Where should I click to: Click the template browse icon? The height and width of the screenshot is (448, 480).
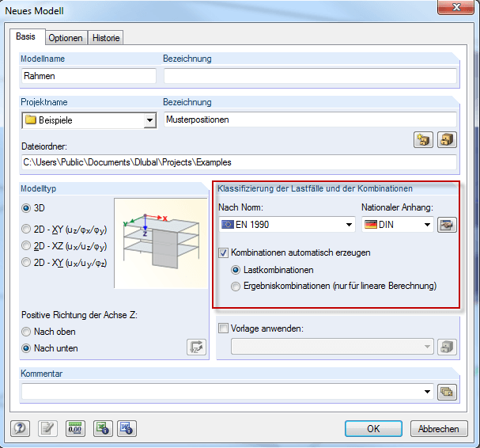(x=447, y=347)
